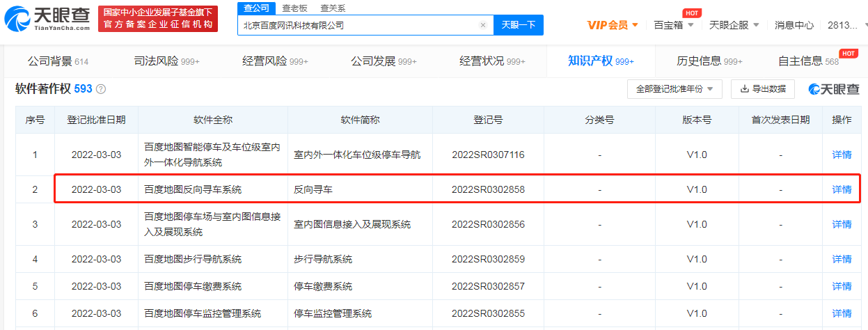Image resolution: width=868 pixels, height=330 pixels.
Task: Expand the 百宝箱 dropdown
Action: (674, 25)
